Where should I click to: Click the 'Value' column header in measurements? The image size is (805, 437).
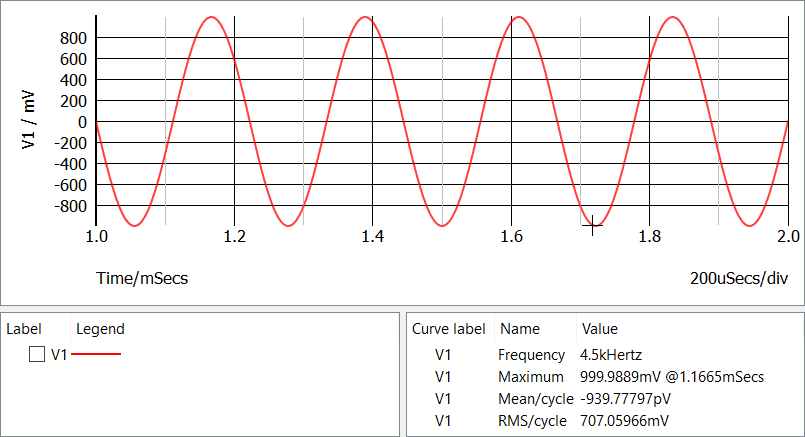click(600, 328)
